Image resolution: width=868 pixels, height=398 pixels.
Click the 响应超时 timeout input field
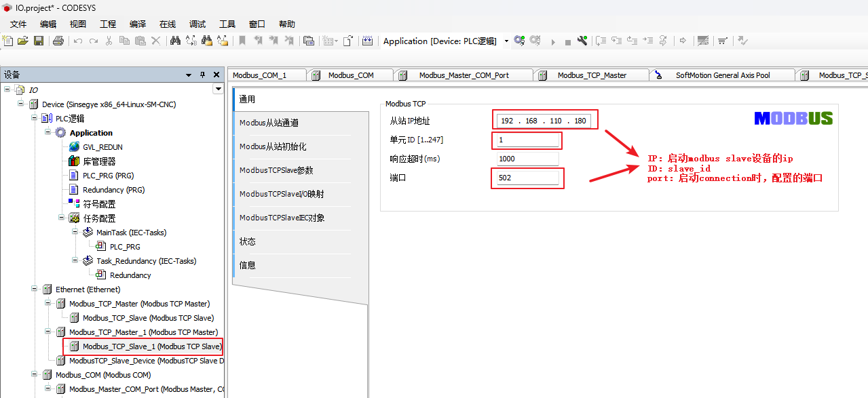pyautogui.click(x=527, y=159)
